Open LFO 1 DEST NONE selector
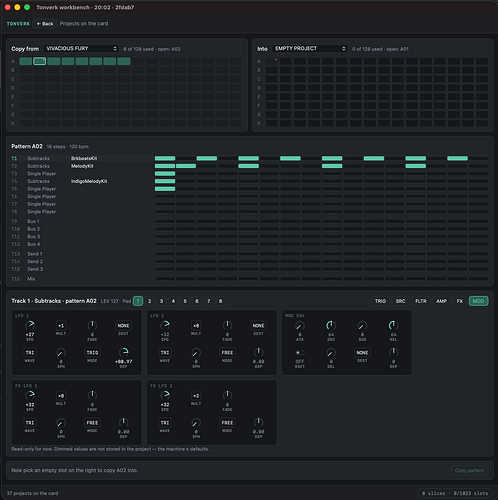Viewport: 498px width, 500px height. (x=123, y=326)
